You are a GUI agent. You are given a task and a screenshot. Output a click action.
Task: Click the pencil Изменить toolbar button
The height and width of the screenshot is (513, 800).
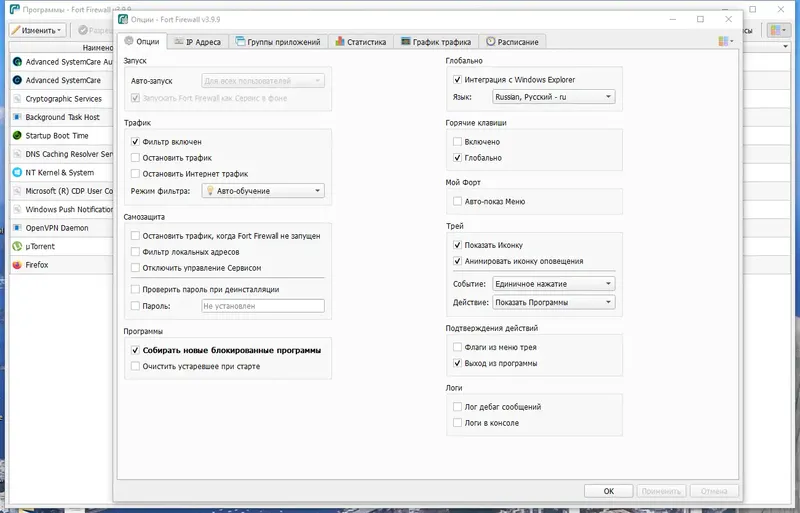(37, 30)
